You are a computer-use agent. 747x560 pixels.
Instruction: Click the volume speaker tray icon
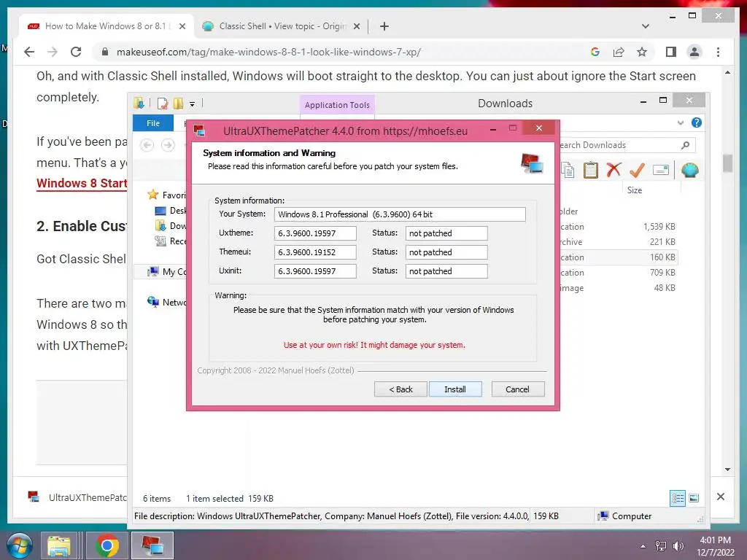[678, 546]
